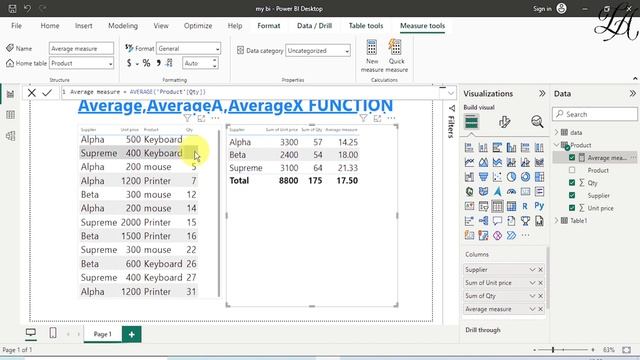Uncheck the Qty field checkbox
The width and height of the screenshot is (640, 360).
[572, 183]
